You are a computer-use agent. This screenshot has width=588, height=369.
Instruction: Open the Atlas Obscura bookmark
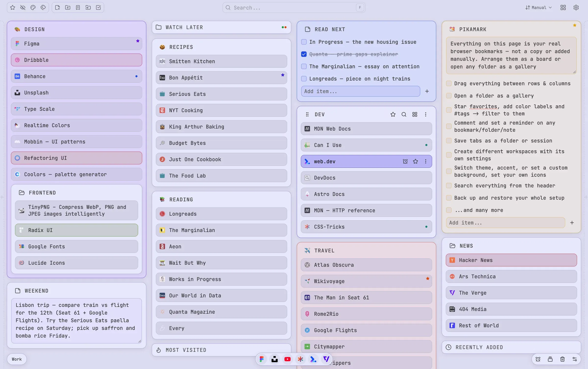(x=366, y=265)
